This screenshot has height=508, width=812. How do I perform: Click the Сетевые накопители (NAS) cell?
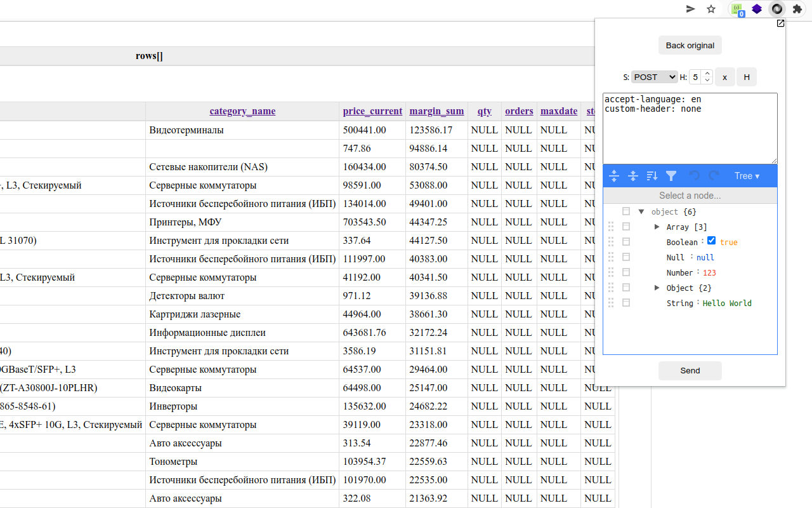[x=242, y=166]
